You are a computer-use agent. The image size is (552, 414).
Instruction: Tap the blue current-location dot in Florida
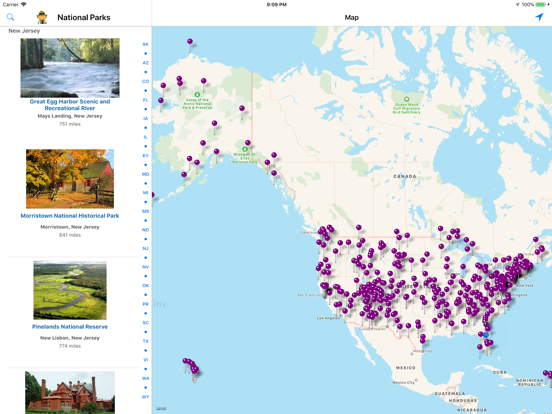tap(486, 335)
